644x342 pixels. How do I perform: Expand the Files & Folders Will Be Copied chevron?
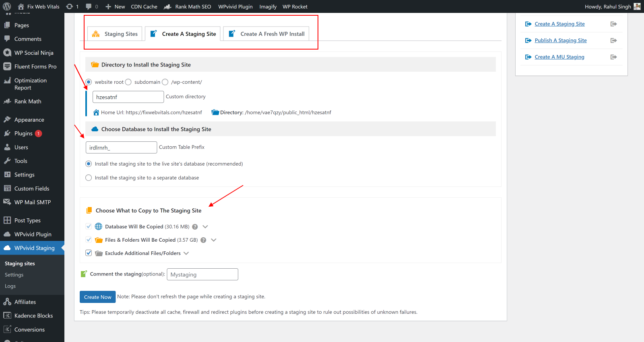click(214, 240)
